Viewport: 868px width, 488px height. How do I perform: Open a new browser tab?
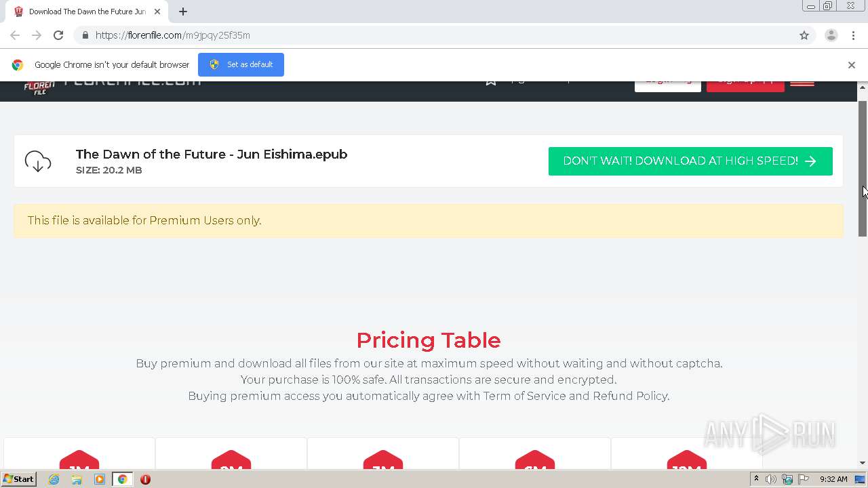(183, 12)
